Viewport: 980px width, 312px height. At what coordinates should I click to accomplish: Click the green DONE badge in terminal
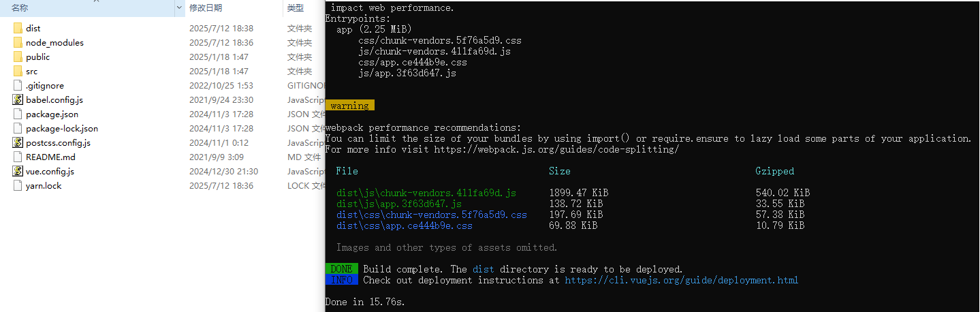341,269
